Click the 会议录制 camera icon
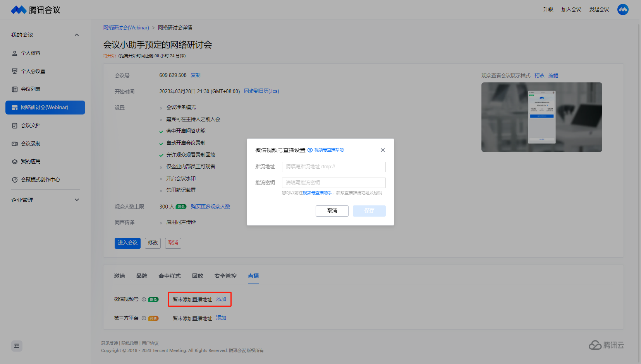Screen dimensions: 641x364 (15, 144)
